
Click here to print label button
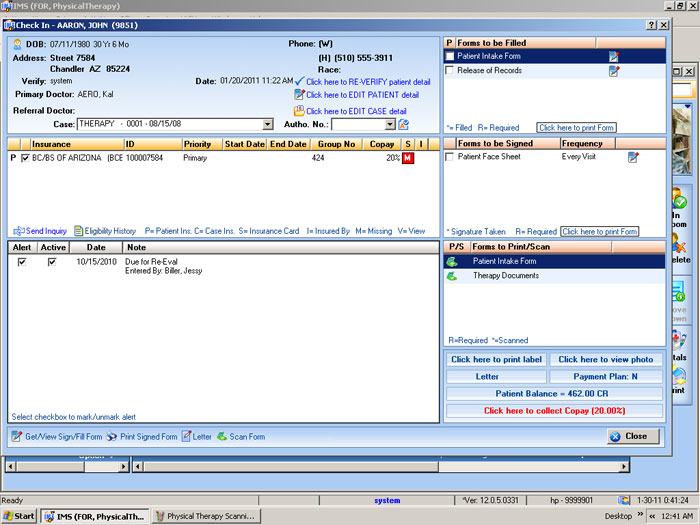[496, 359]
